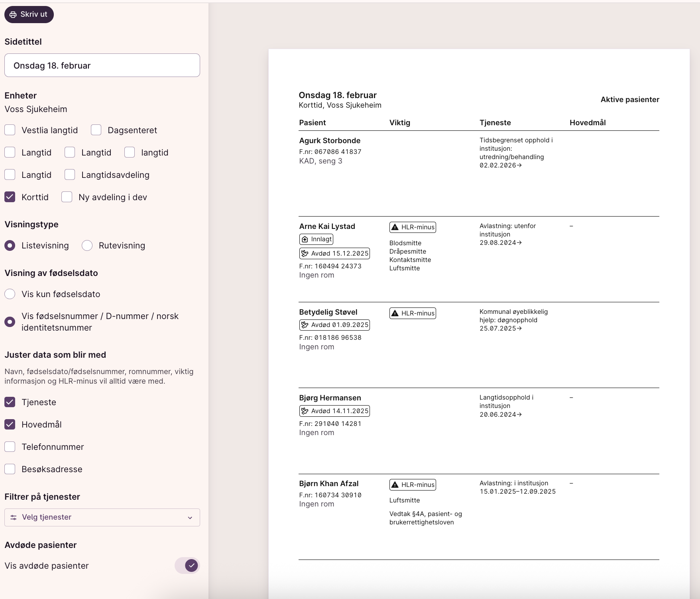Screen dimensions: 700x599
Task: Click the Sidetittel text input field
Action: (102, 65)
